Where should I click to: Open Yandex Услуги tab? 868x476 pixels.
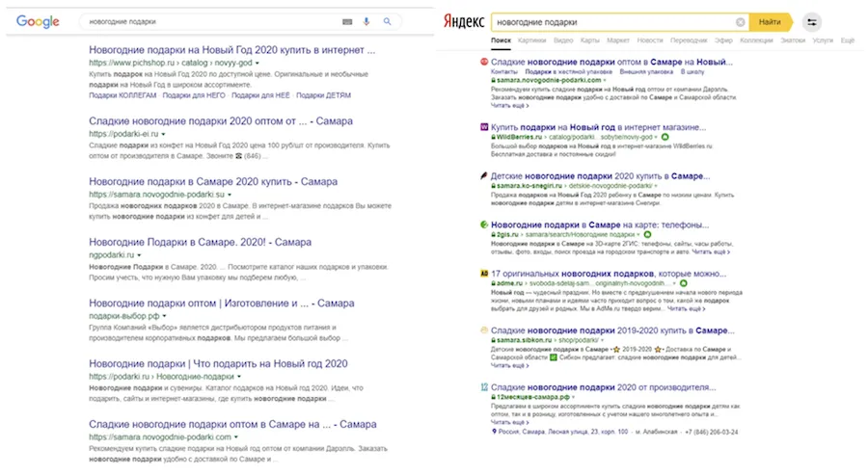tap(823, 40)
